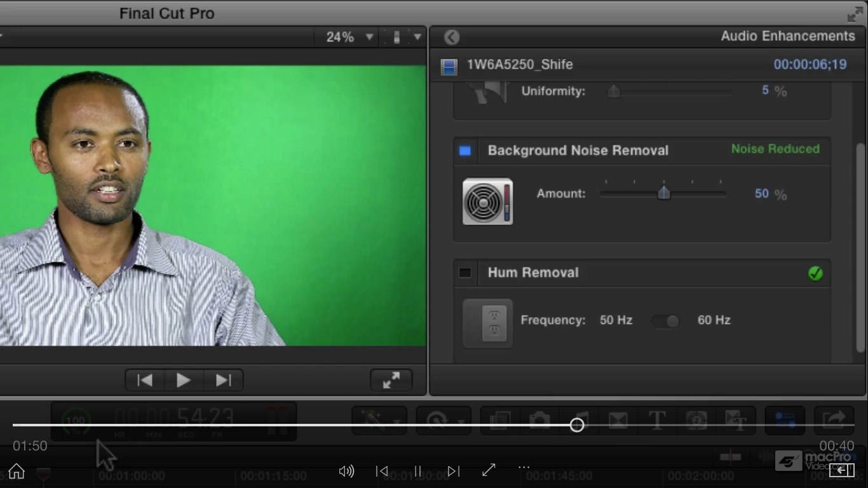Click the player volume speaker icon
Image resolution: width=868 pixels, height=488 pixels.
[x=346, y=471]
